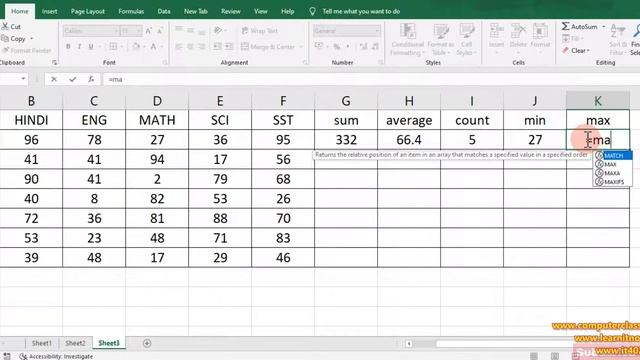Open the Page Layout ribbon tab
This screenshot has width=640, height=360.
[88, 11]
